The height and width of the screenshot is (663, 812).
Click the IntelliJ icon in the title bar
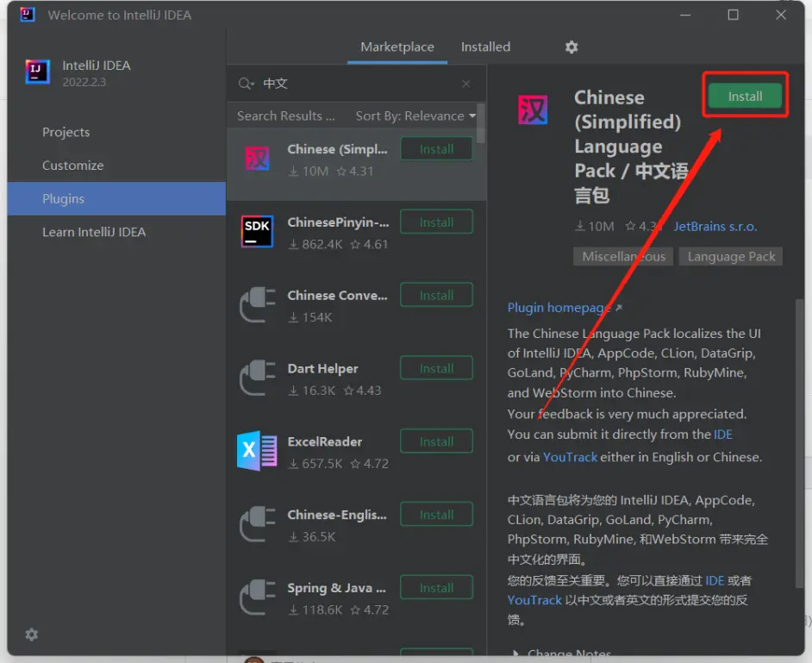click(27, 15)
